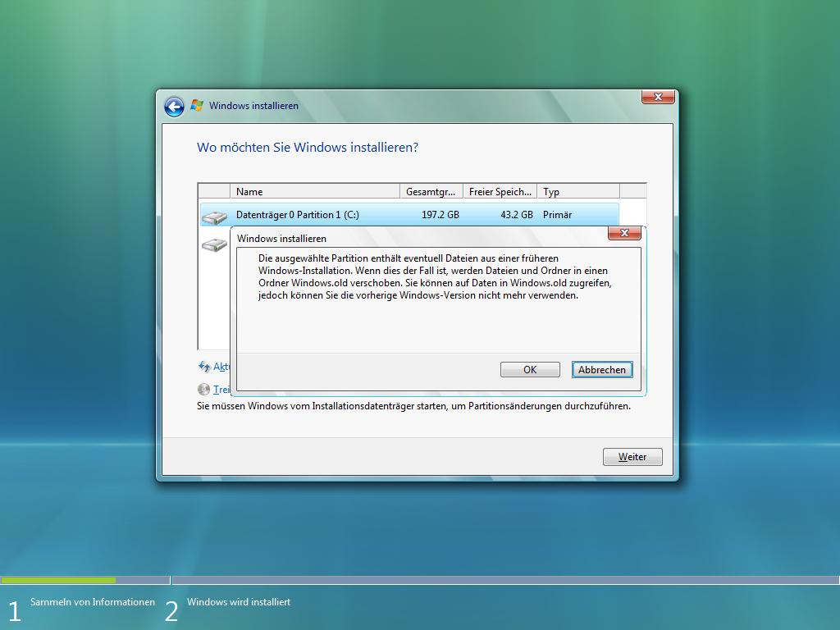Click the refresh icon beside the "Akt" link
The height and width of the screenshot is (630, 840).
pos(204,367)
